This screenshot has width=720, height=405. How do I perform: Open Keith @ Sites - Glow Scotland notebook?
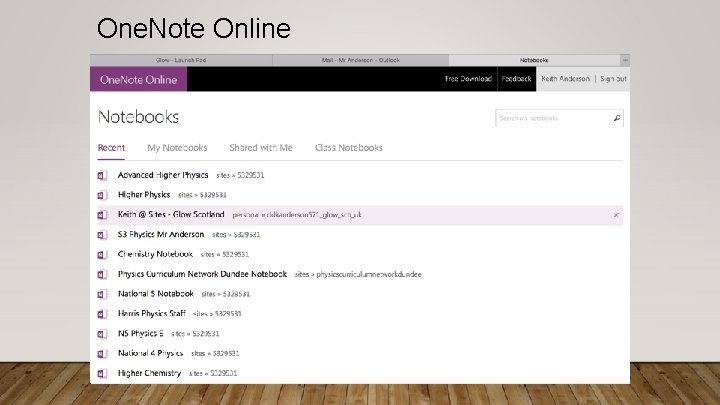[x=171, y=214]
